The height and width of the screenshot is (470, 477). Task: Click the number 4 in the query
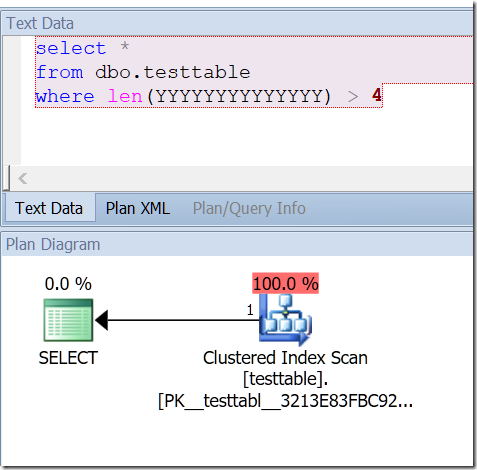377,95
